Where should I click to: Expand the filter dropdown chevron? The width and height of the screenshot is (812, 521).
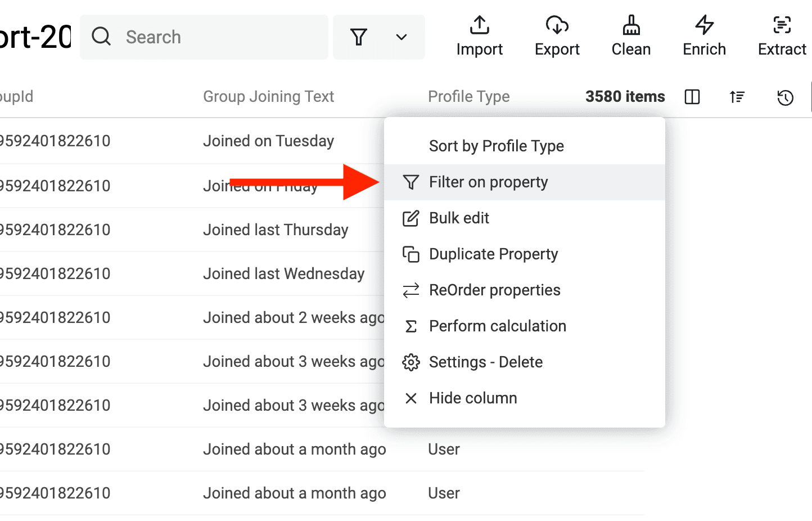coord(401,37)
